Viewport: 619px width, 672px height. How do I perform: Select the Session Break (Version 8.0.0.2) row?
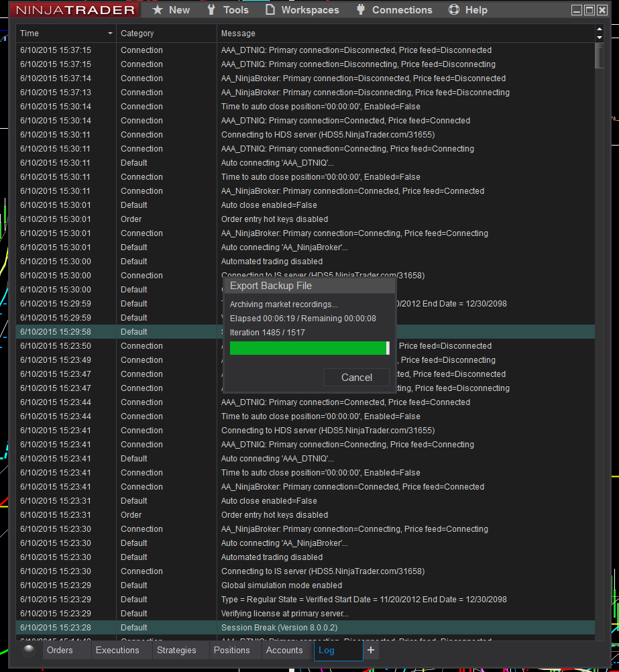[305, 628]
